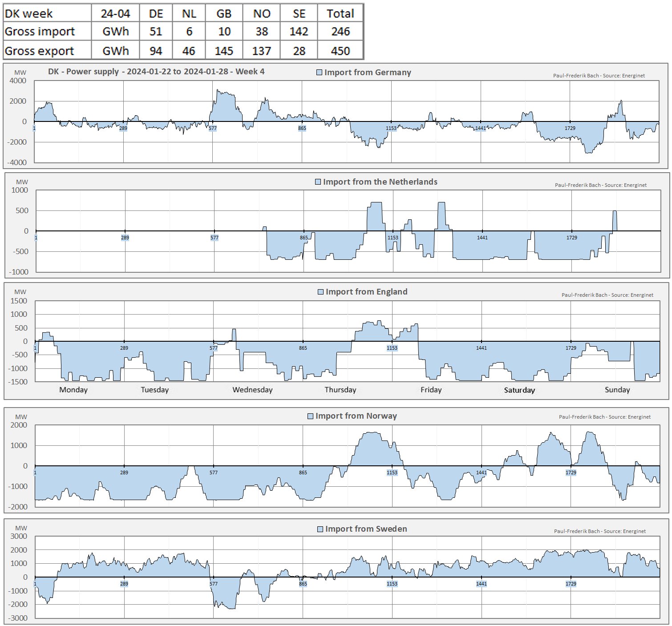Screen dimensions: 672x626
Task: Click marker 577 in the Germany chart
Action: click(213, 128)
